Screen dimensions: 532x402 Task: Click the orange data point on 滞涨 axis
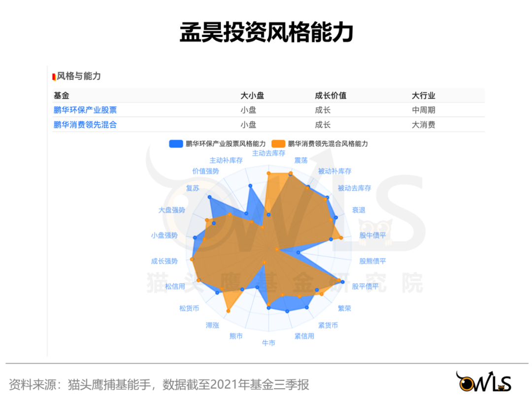click(x=229, y=311)
